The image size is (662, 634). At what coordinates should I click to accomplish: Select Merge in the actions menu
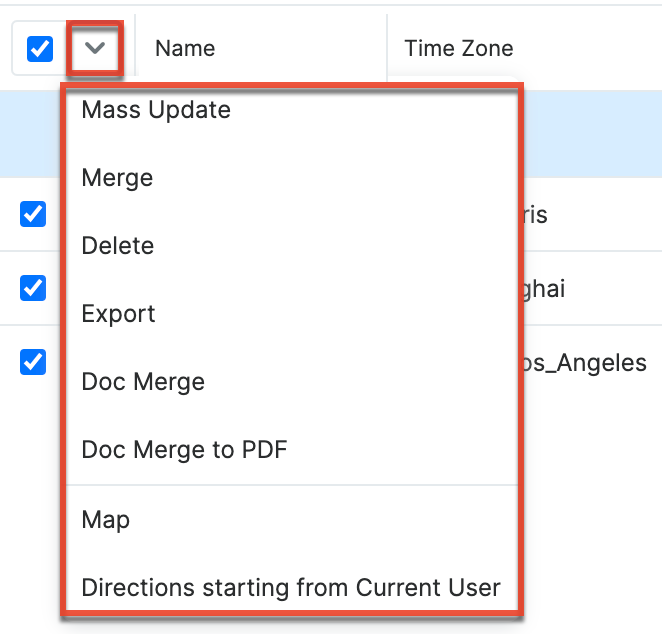(117, 178)
